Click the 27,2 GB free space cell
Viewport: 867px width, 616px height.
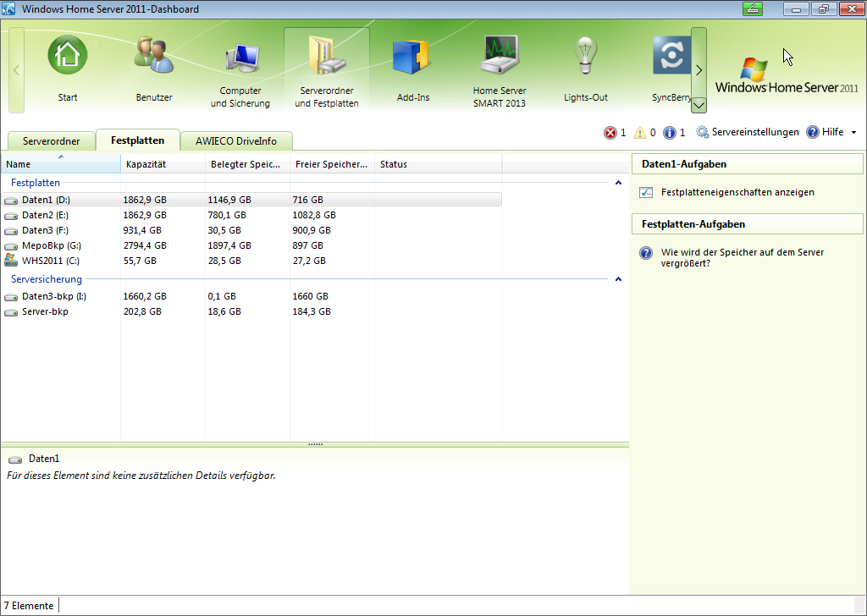click(309, 261)
